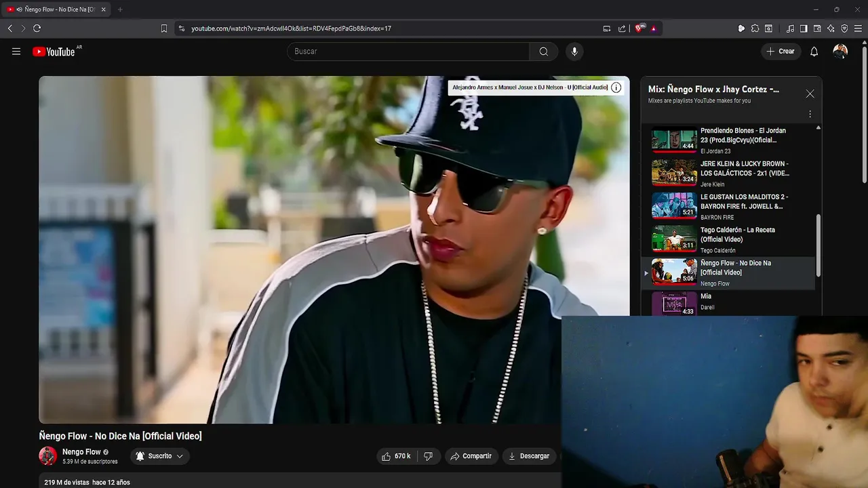Screen dimensions: 868x488
Task: Share the video via Compartir
Action: [x=471, y=456]
